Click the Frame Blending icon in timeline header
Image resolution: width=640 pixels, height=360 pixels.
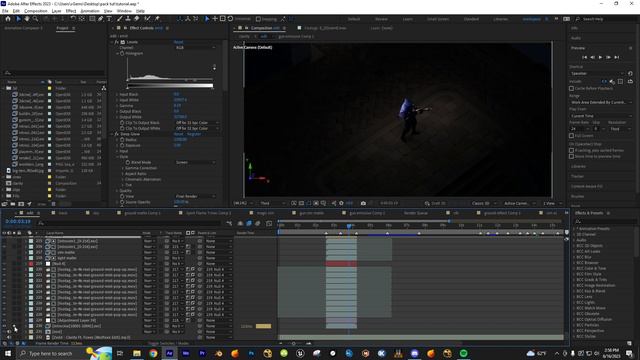point(249,223)
